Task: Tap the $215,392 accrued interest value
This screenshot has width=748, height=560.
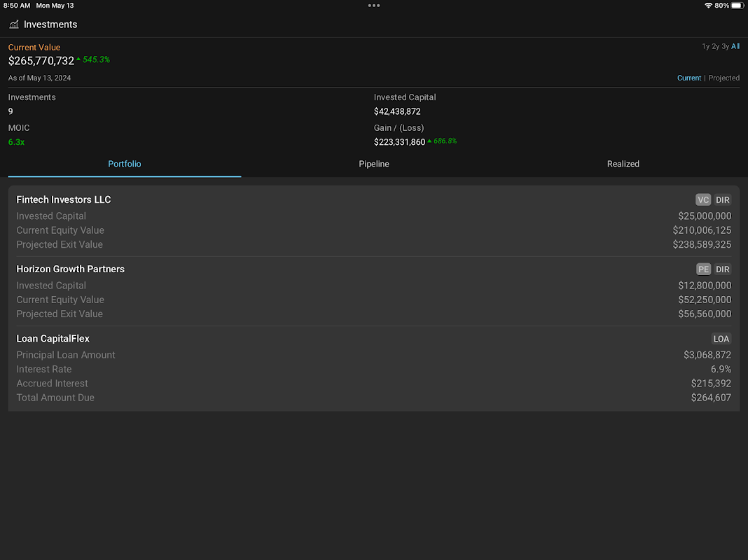Action: [711, 384]
